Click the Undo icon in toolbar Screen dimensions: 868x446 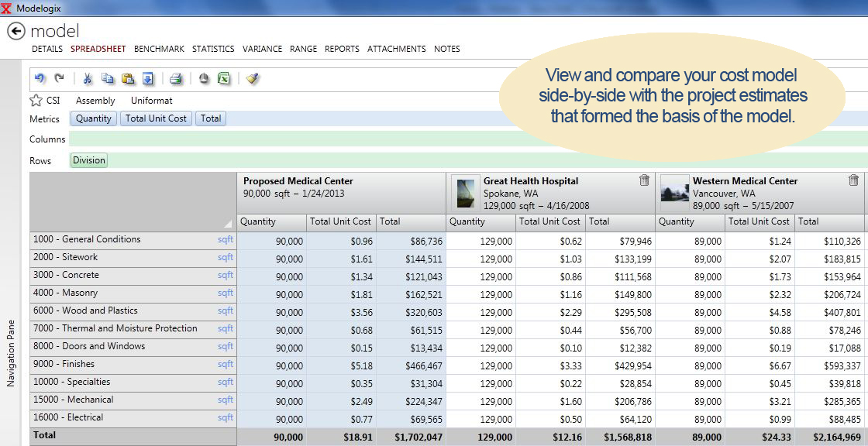(40, 78)
